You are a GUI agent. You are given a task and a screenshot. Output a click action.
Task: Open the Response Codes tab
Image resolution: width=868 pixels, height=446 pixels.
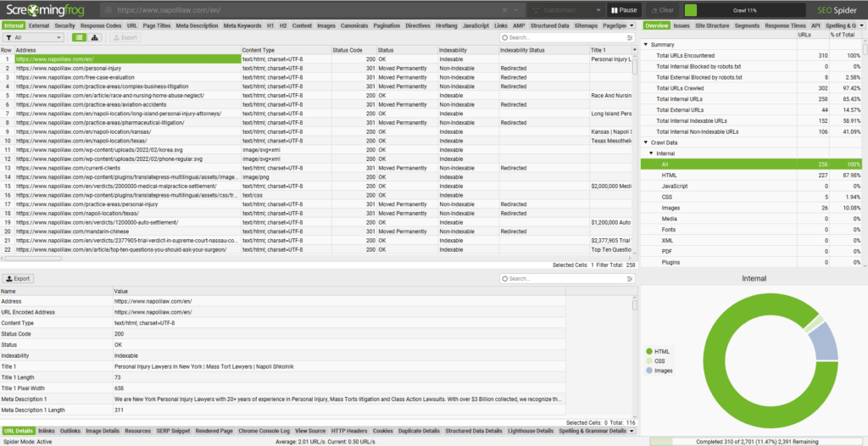click(101, 25)
